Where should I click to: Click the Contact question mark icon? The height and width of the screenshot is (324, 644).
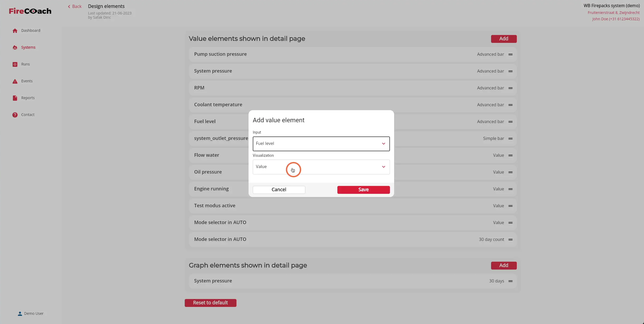pyautogui.click(x=15, y=115)
